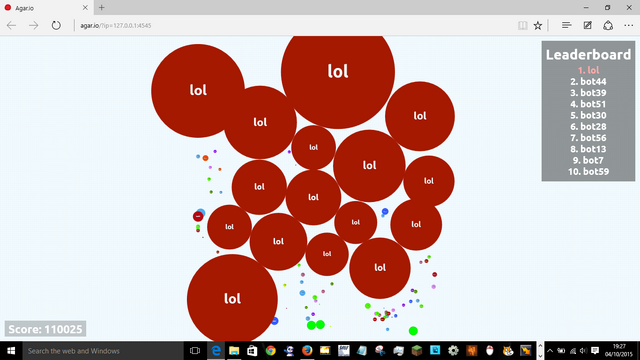Add this page to favorites
Screen dimensions: 640x360
pos(538,25)
